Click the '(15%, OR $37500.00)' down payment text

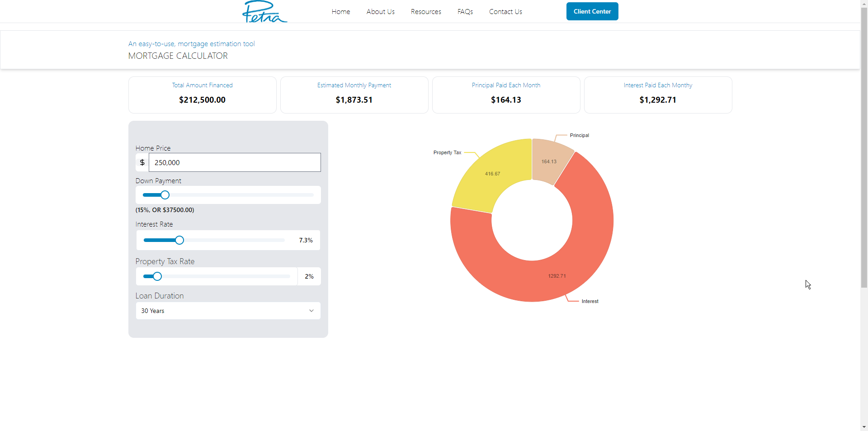click(x=165, y=210)
